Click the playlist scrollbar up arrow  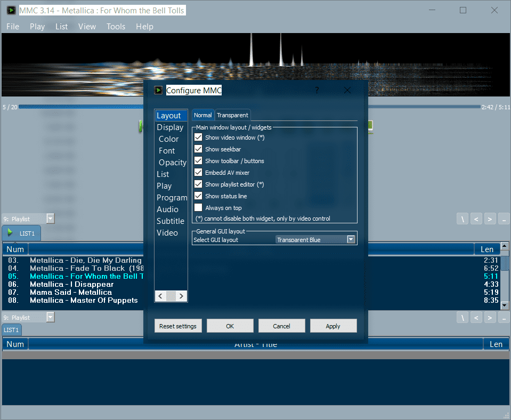(x=505, y=246)
